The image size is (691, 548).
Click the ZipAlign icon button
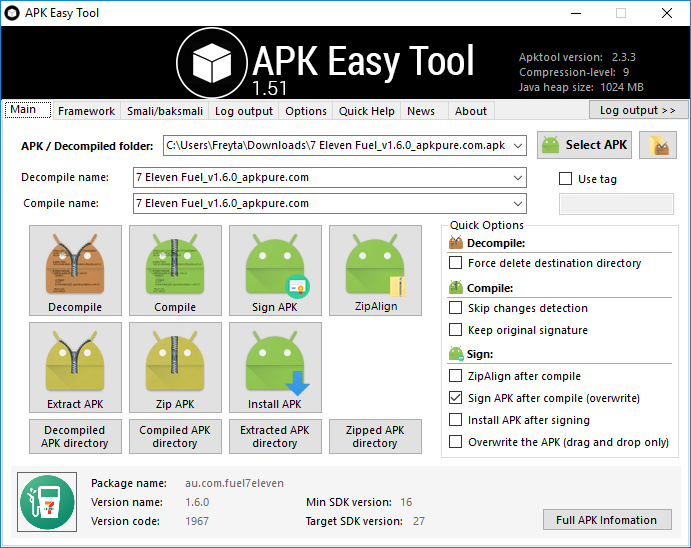(x=375, y=270)
